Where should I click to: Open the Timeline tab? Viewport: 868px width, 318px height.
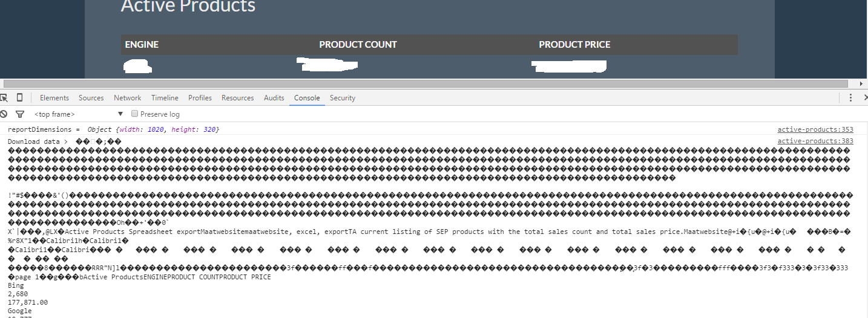click(x=165, y=98)
